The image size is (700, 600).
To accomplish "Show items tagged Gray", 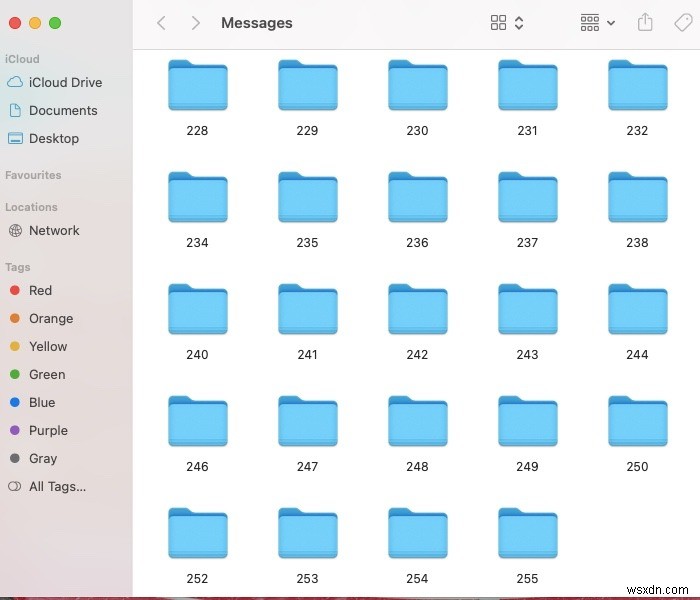I will click(x=33, y=458).
